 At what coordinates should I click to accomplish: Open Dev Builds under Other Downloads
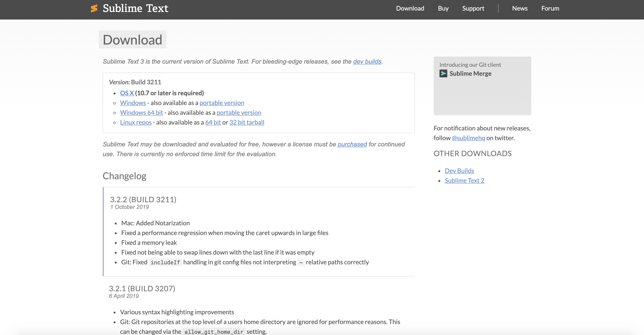coord(459,171)
